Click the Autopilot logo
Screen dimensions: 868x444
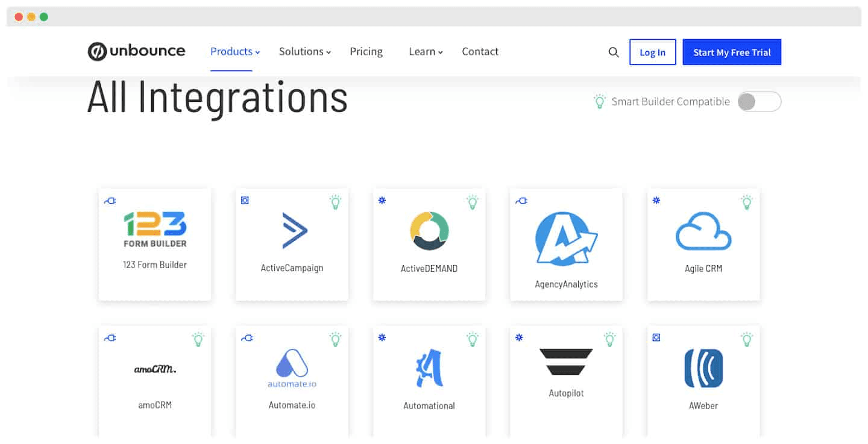point(566,361)
